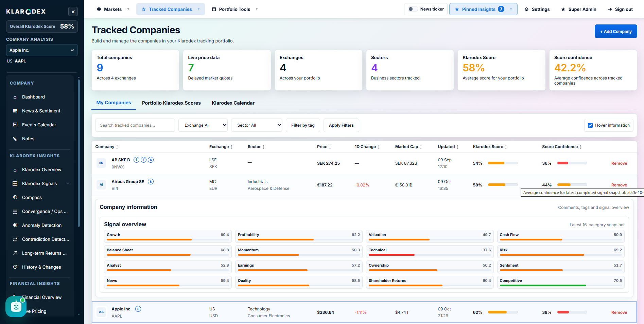Viewport: 644px width, 324px height.
Task: Expand the Portfolio Tools menu
Action: (x=235, y=10)
